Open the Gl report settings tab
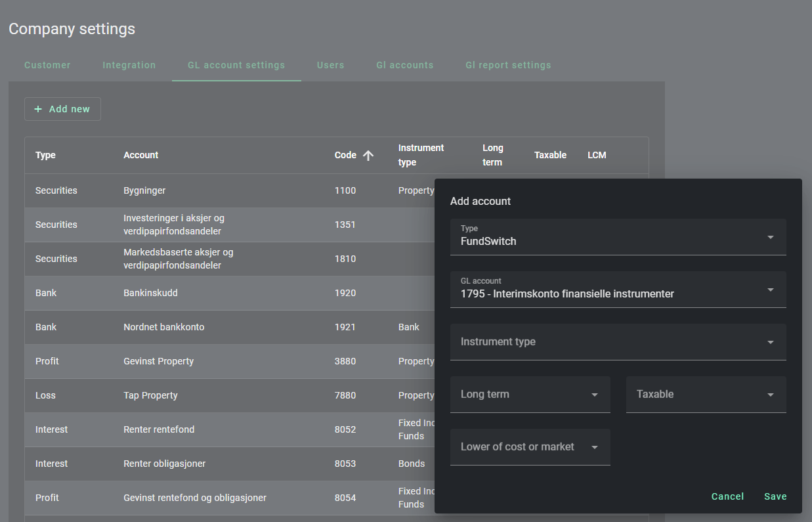The width and height of the screenshot is (812, 522). point(508,65)
